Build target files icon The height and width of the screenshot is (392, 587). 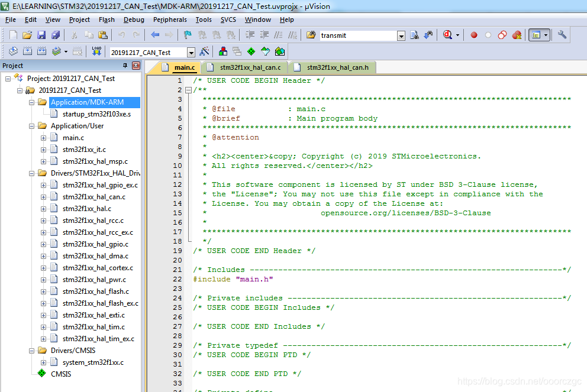coord(27,51)
